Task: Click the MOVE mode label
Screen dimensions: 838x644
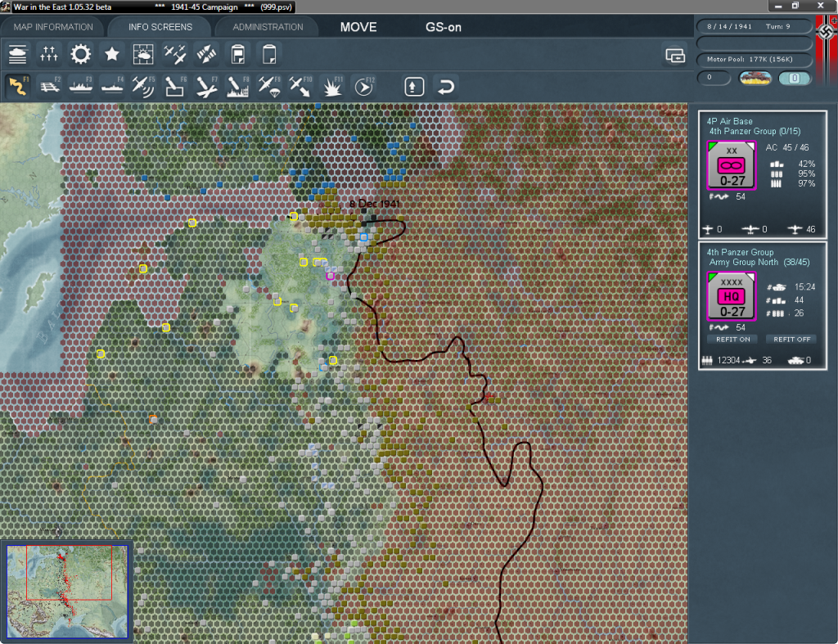Action: pos(358,27)
